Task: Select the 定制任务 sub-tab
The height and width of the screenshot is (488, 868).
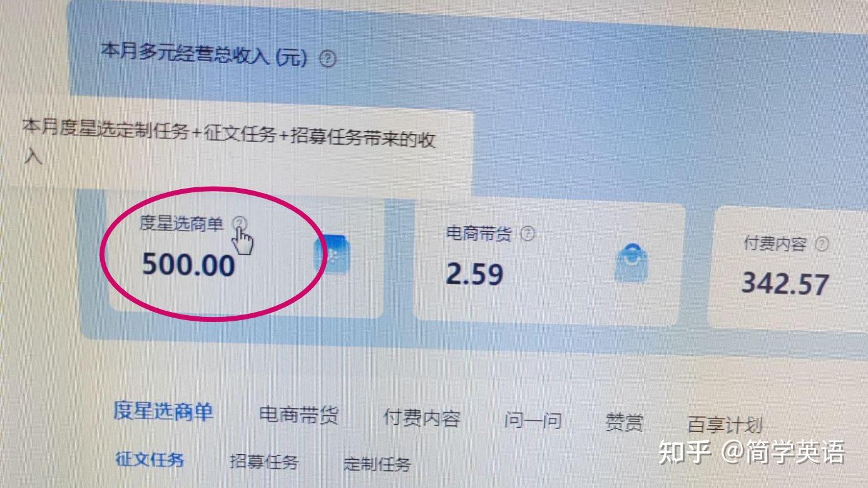Action: click(x=377, y=464)
